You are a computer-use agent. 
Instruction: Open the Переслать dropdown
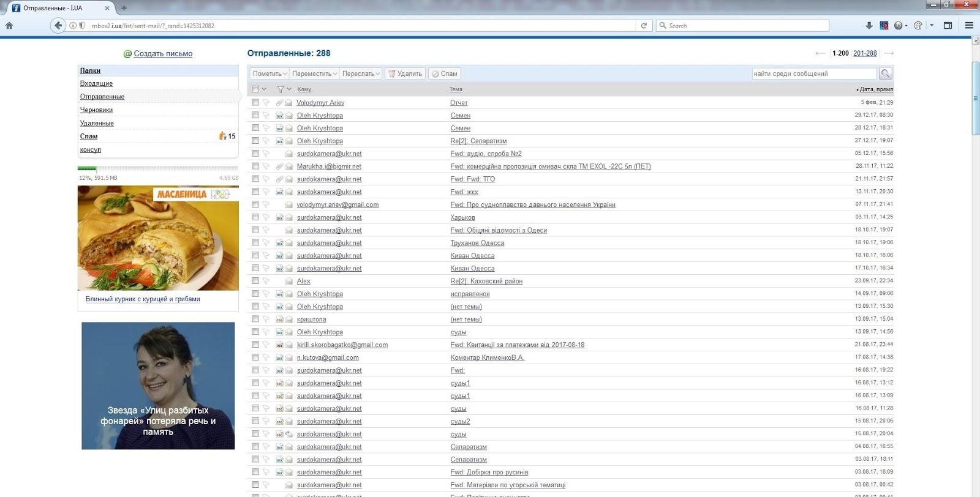coord(361,73)
